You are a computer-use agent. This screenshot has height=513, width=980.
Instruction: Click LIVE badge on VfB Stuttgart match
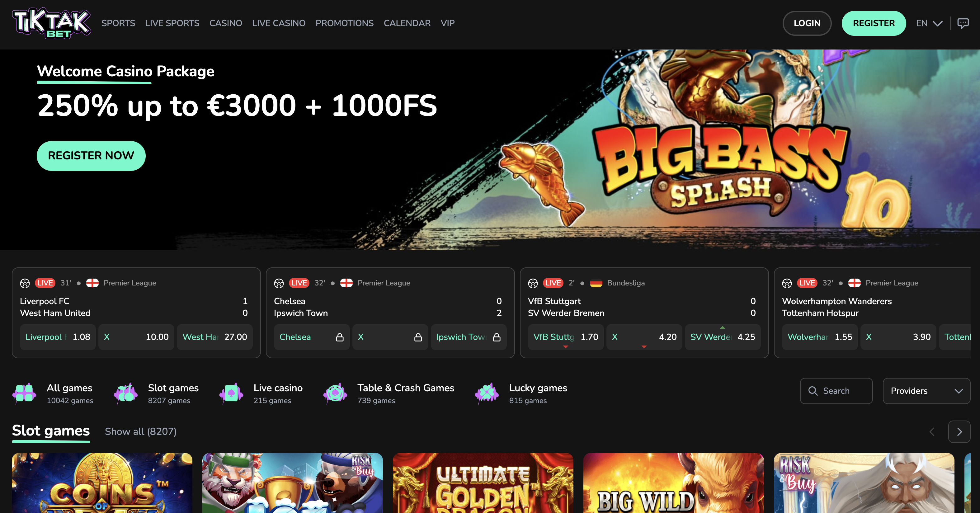pos(553,283)
